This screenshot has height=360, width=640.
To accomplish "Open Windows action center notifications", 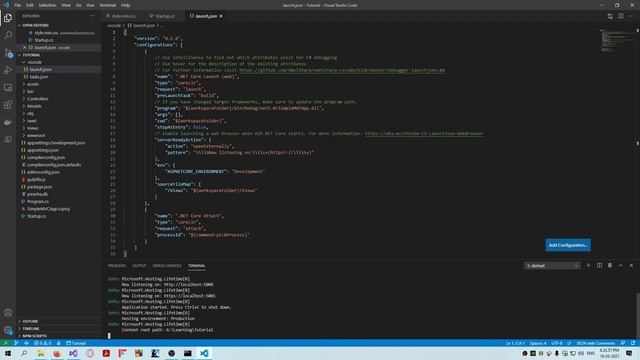I will (x=629, y=353).
